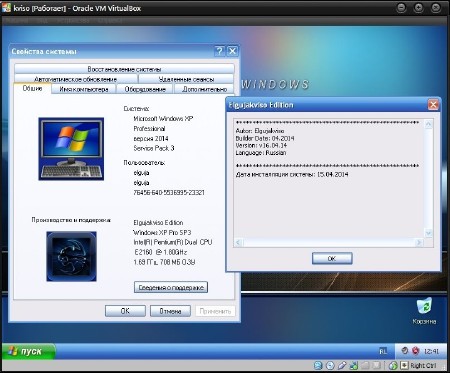
Task: Close the Свойства системы dialog
Action: [232, 51]
